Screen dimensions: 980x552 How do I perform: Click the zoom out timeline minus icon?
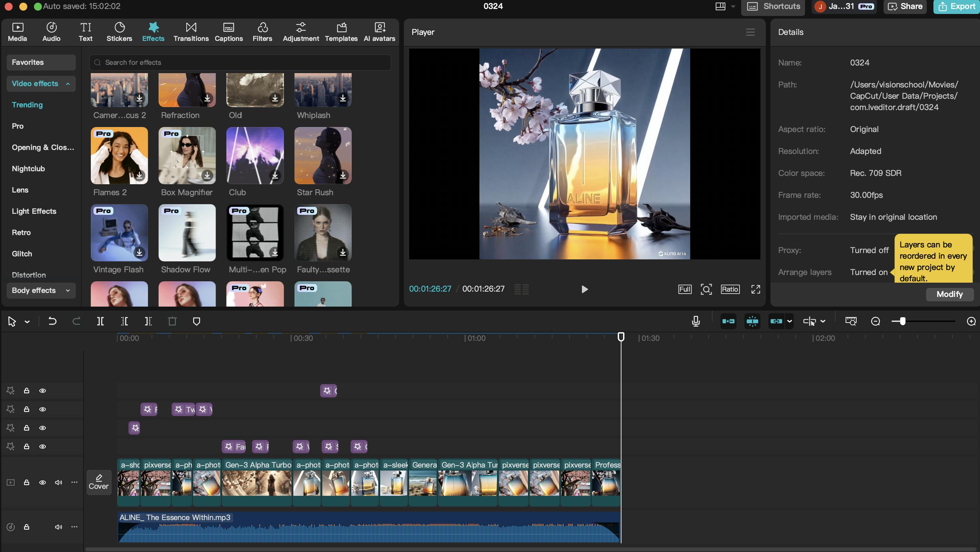(x=876, y=322)
